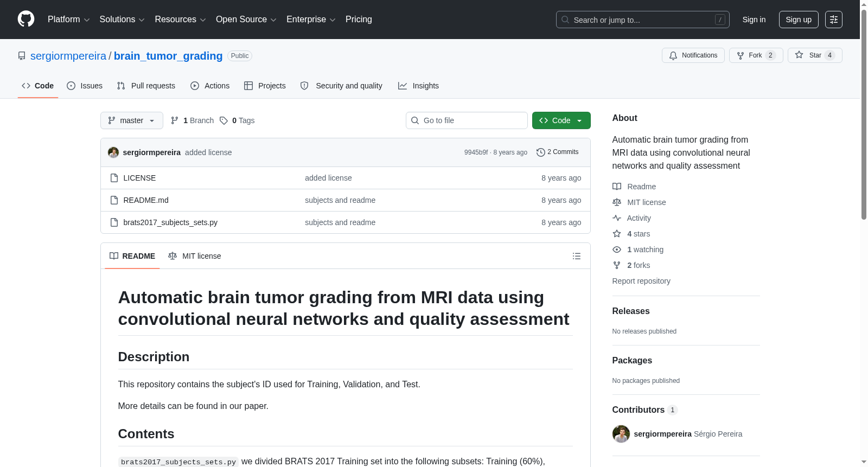Click the book icon beside Readme in About
868x467 pixels.
tap(617, 187)
